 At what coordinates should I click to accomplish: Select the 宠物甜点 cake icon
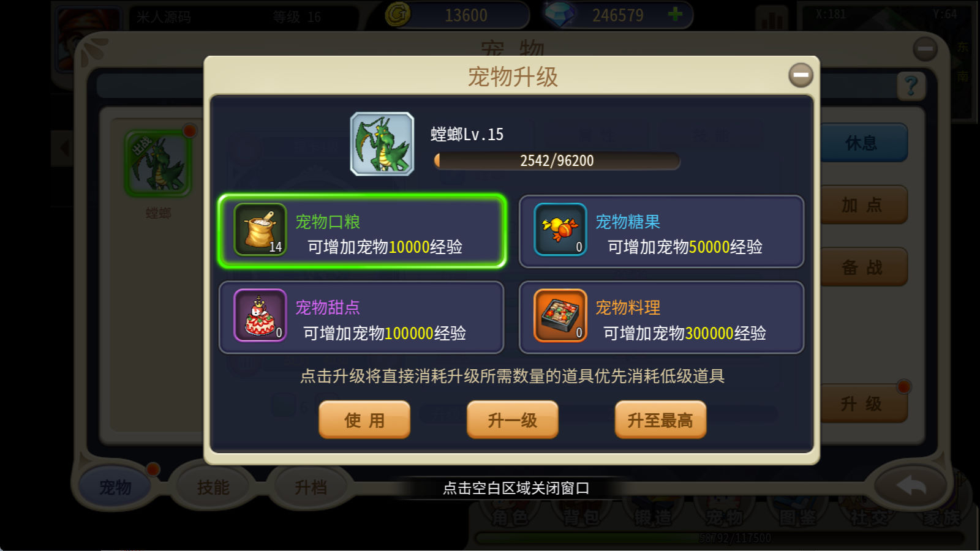pos(260,315)
